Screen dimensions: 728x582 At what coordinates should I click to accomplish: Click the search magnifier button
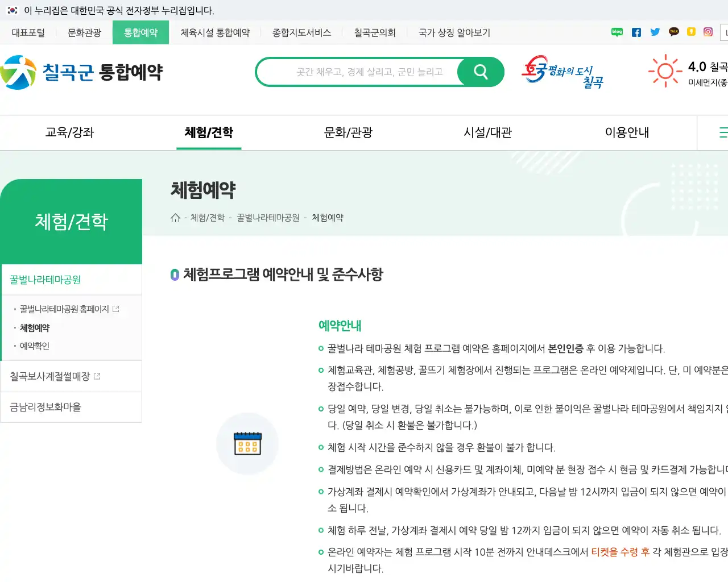(481, 72)
